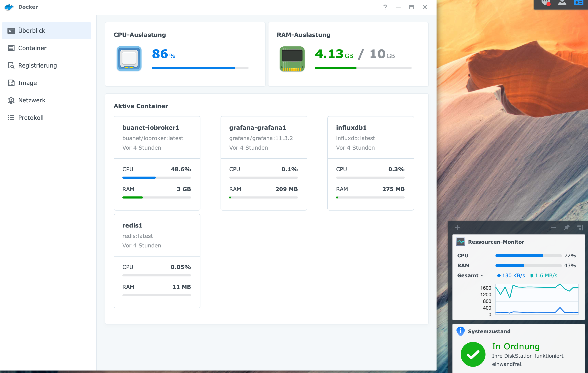
Task: Open the notifications chat bubble icon
Action: pos(546,3)
